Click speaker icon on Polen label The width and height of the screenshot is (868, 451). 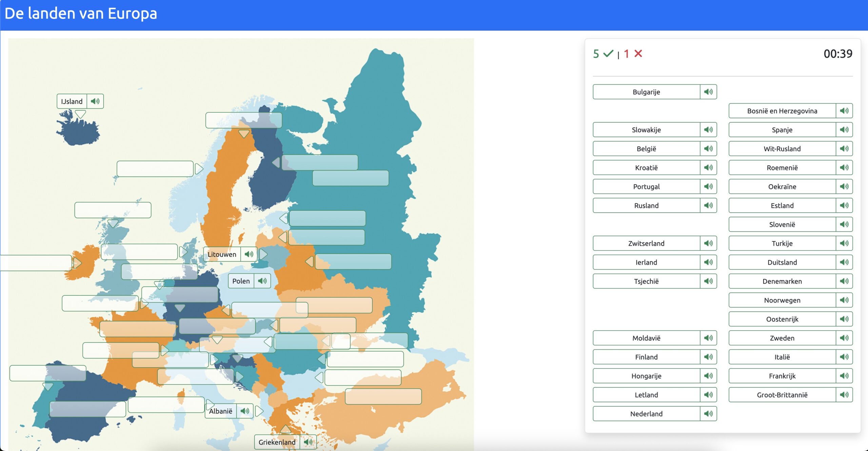coord(262,281)
